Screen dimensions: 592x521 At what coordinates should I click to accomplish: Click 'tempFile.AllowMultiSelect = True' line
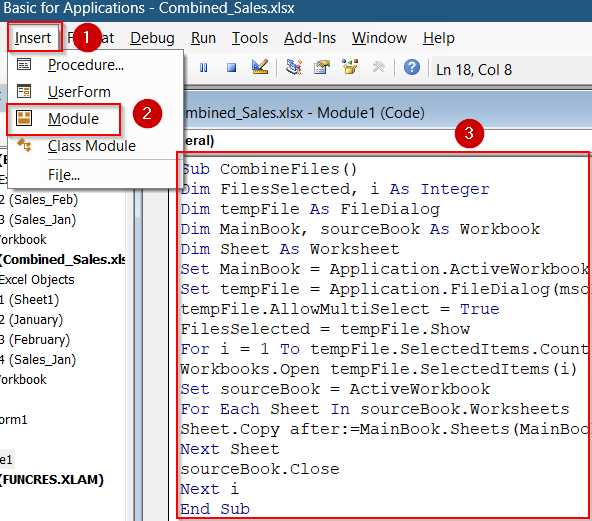pyautogui.click(x=340, y=309)
